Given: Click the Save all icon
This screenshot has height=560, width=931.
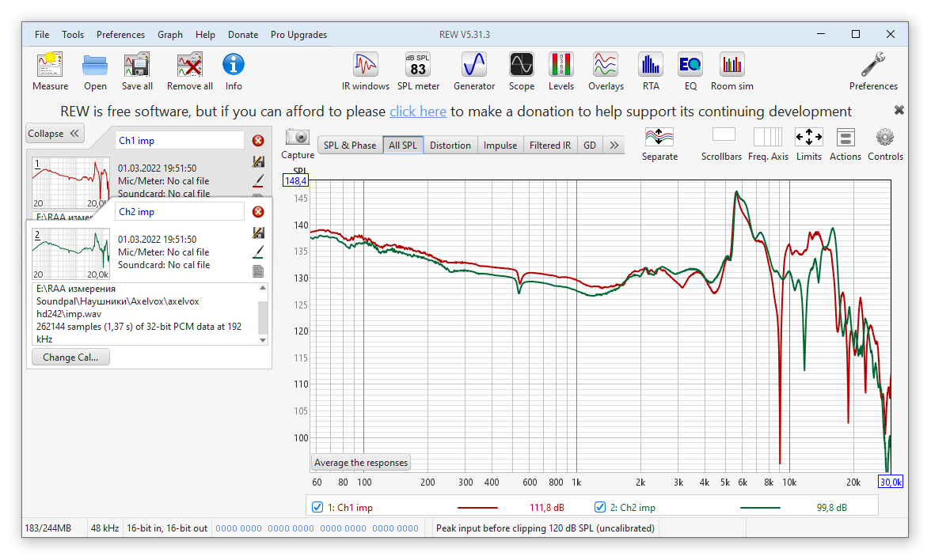Looking at the screenshot, I should point(137,65).
